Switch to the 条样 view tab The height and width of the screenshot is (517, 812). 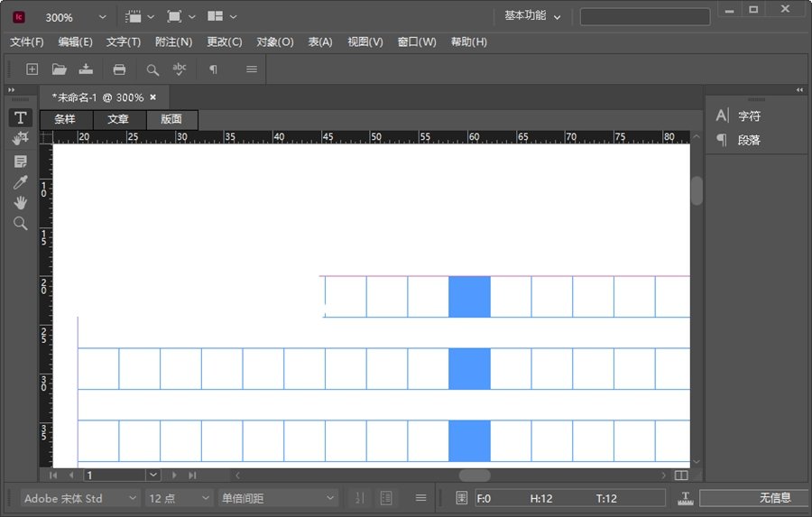coord(65,119)
